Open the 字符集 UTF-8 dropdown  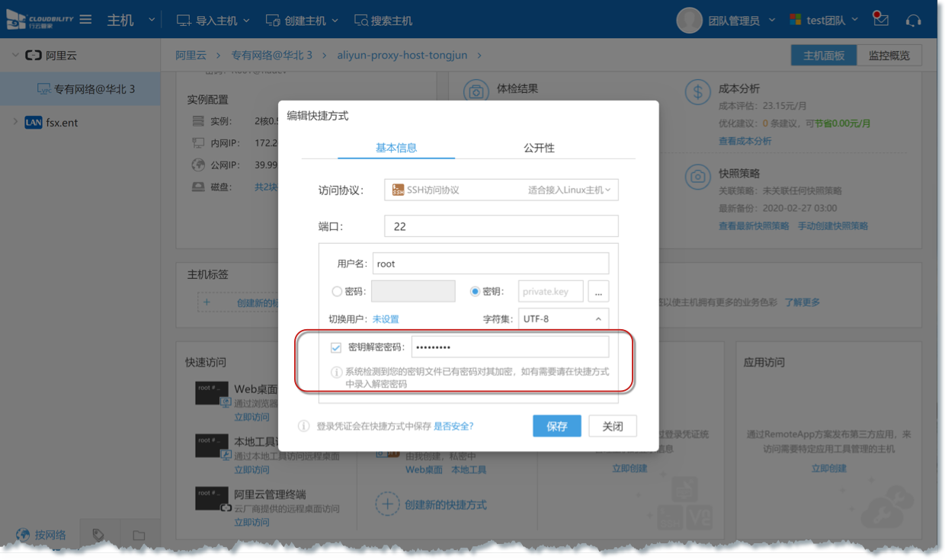coord(563,319)
